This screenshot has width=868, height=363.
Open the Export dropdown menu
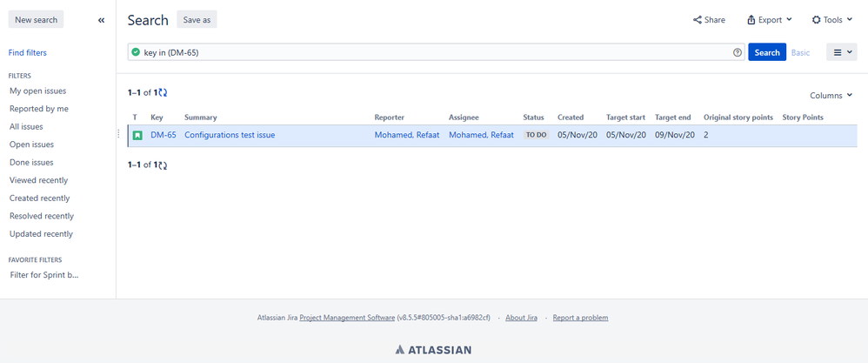[x=770, y=20]
